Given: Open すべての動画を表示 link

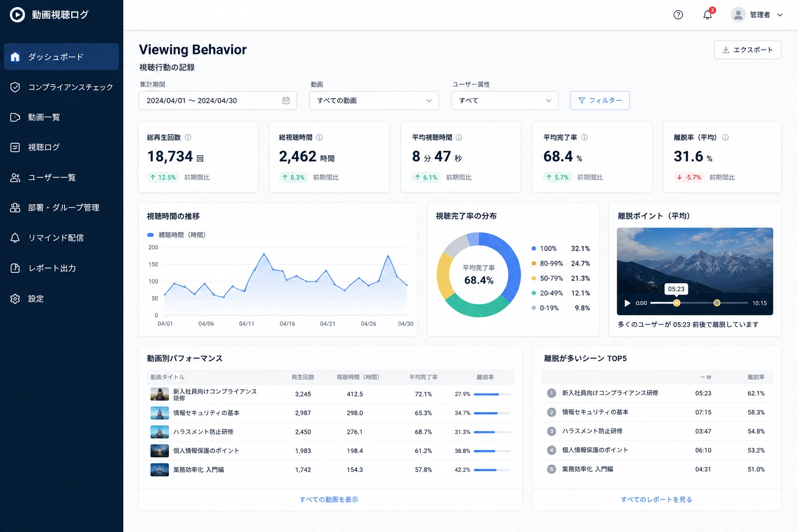Looking at the screenshot, I should click(329, 499).
